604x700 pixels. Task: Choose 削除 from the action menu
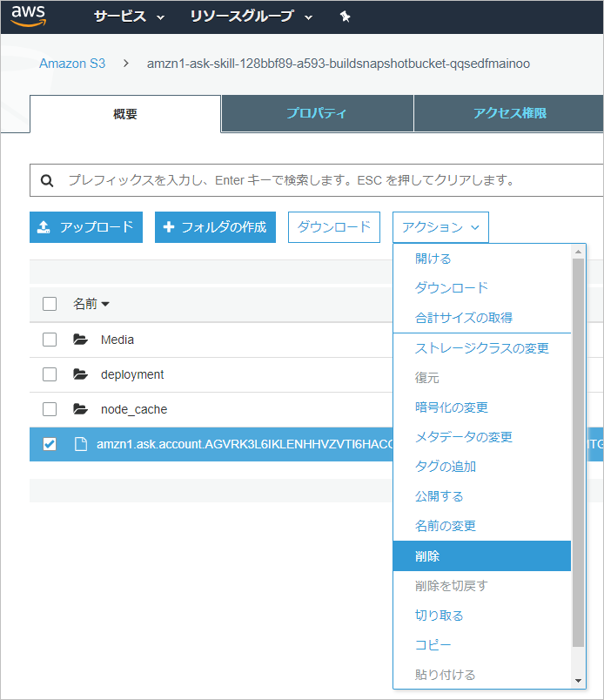482,555
